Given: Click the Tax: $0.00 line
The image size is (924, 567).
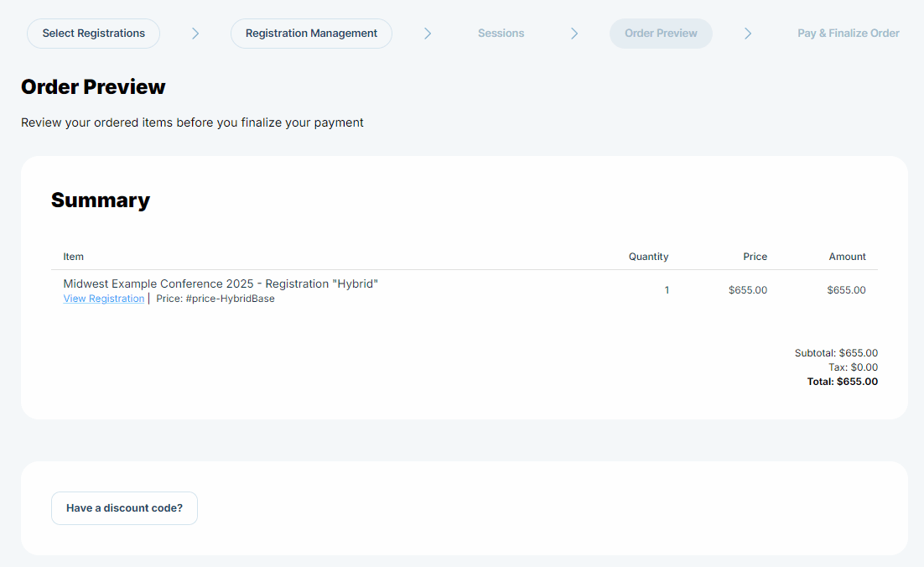Looking at the screenshot, I should tap(853, 367).
